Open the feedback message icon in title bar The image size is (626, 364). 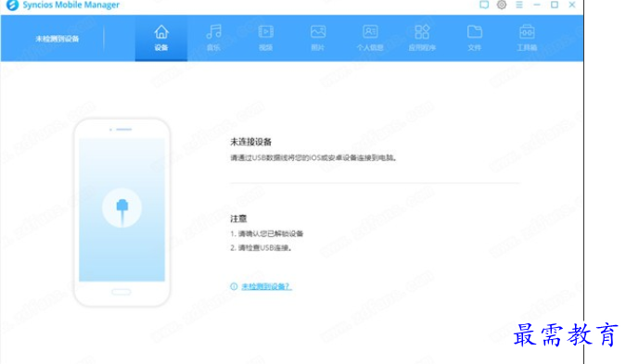[x=484, y=5]
